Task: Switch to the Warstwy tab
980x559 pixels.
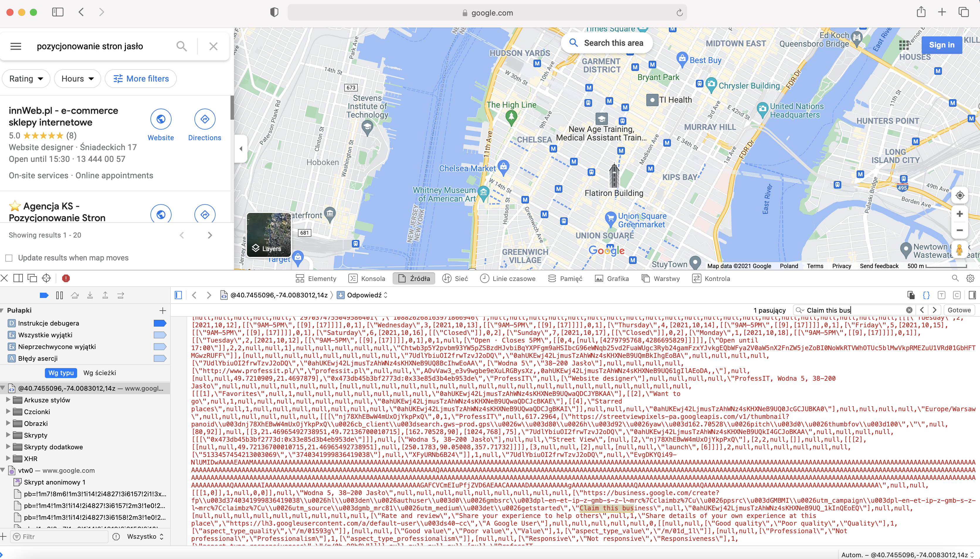Action: click(660, 278)
